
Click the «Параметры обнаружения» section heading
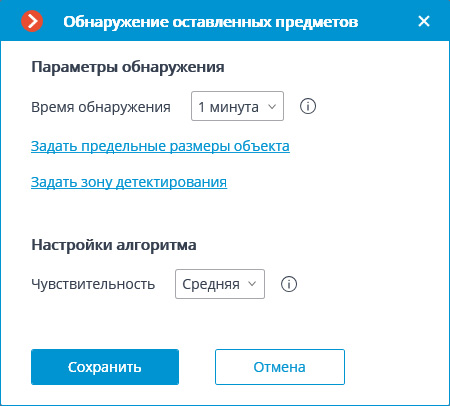tap(128, 67)
